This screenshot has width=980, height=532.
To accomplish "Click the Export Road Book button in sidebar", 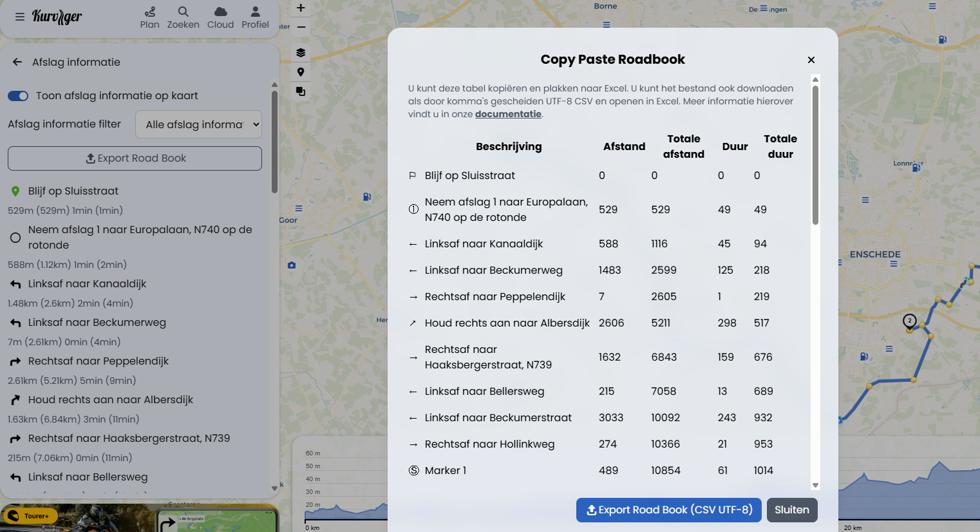I will [135, 158].
